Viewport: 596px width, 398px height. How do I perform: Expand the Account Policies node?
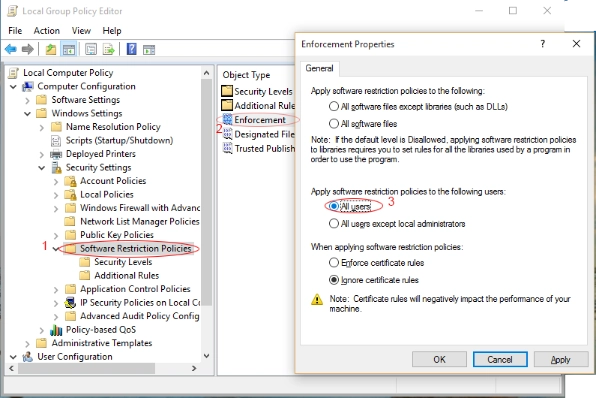pyautogui.click(x=56, y=182)
